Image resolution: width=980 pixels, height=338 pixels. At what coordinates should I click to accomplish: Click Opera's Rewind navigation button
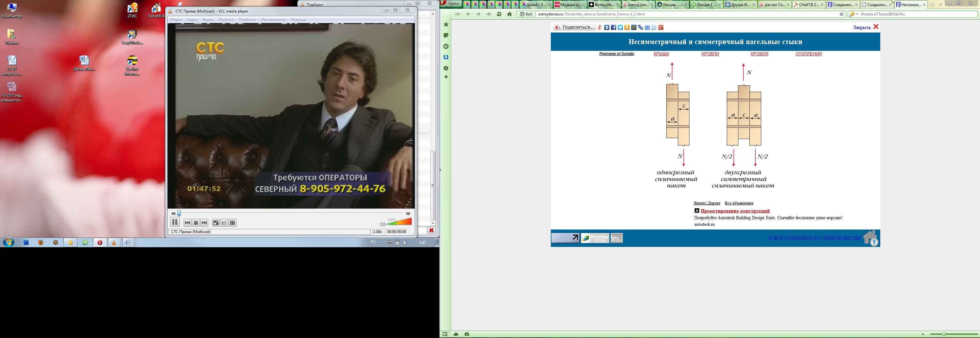[458, 14]
